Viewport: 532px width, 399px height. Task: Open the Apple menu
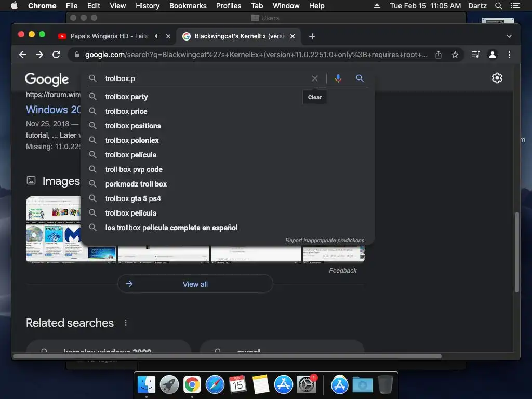pos(14,6)
